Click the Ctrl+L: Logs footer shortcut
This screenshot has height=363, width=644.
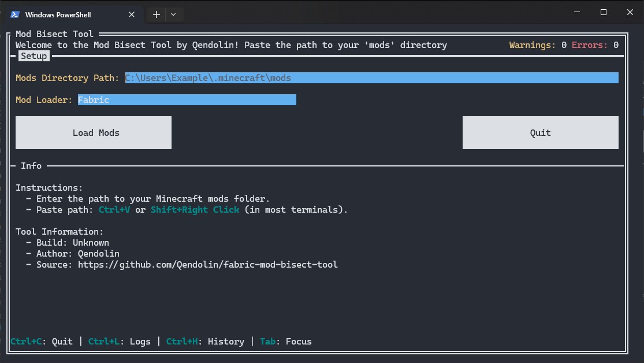point(120,341)
